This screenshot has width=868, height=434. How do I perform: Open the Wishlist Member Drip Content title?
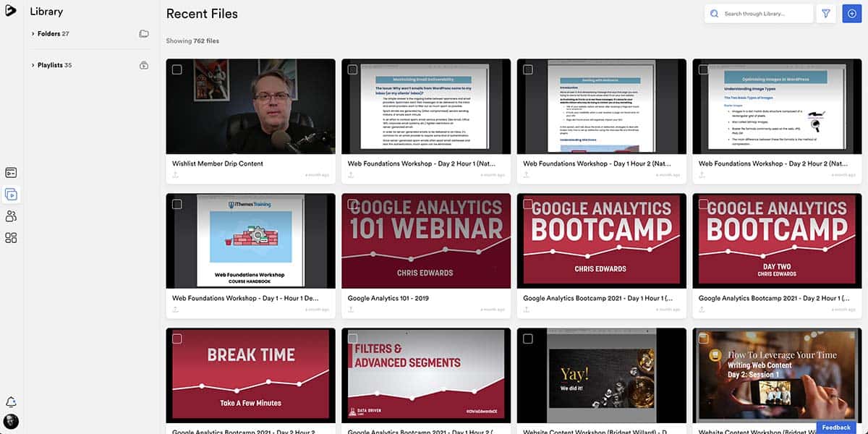[218, 163]
